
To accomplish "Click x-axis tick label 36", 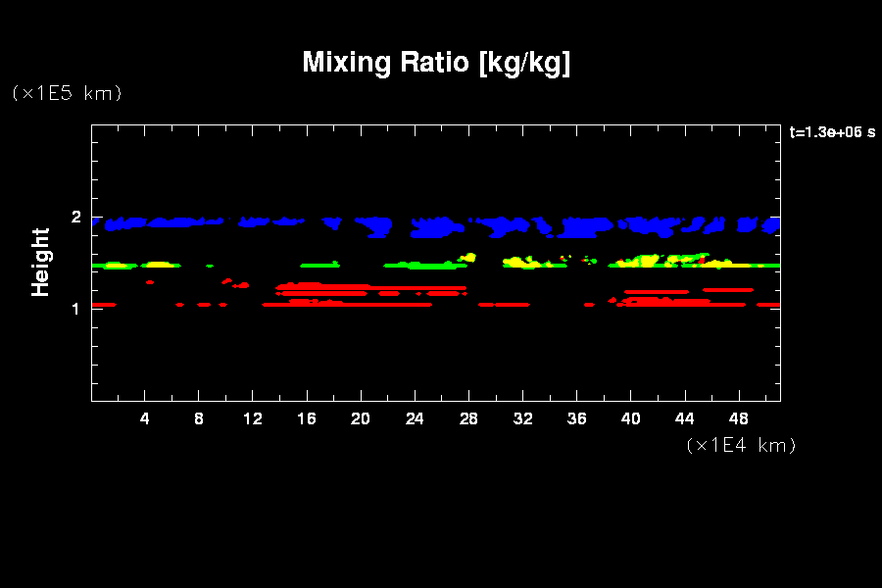I will (576, 418).
